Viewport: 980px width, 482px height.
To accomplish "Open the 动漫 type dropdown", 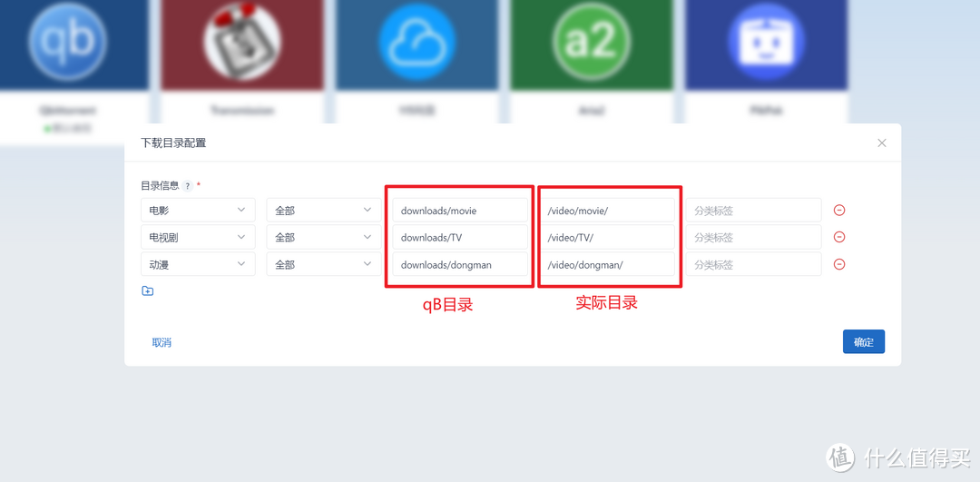I will [x=198, y=264].
